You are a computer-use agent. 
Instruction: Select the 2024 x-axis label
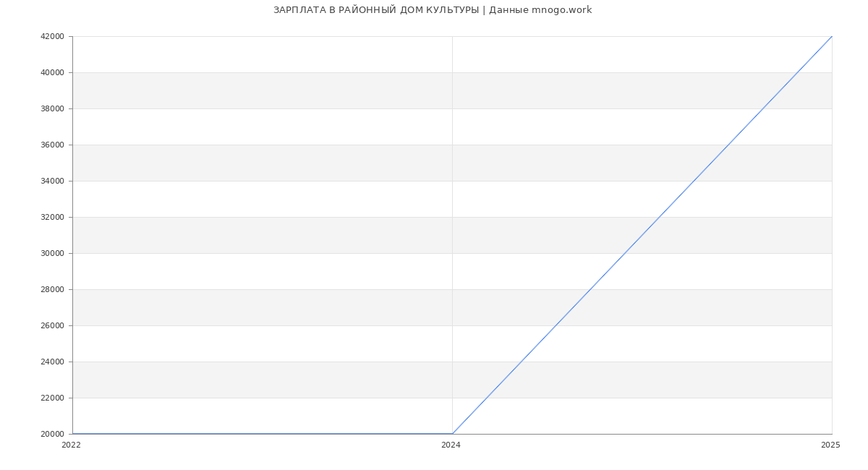451,445
